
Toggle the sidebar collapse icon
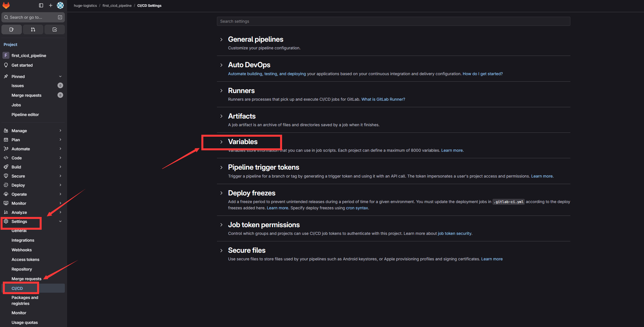click(x=41, y=5)
